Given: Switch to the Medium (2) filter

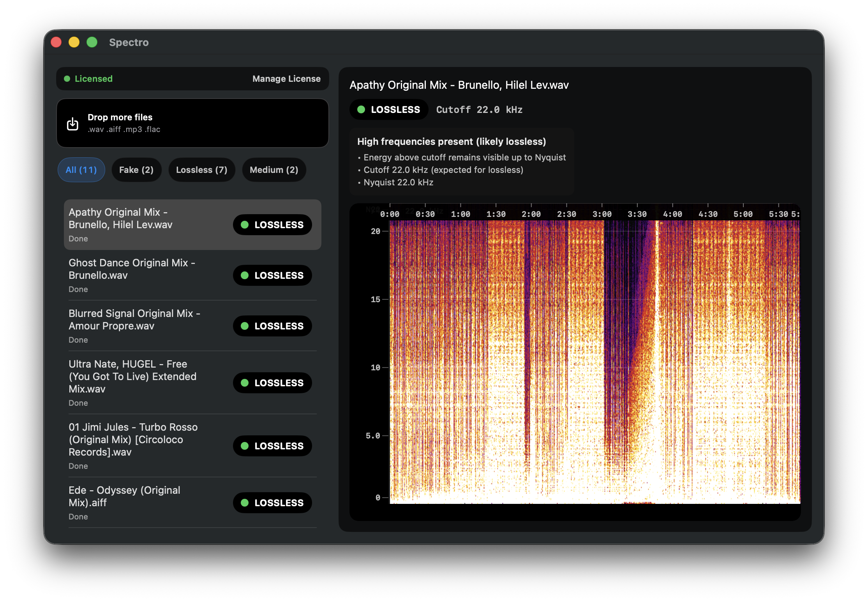Looking at the screenshot, I should (x=273, y=170).
